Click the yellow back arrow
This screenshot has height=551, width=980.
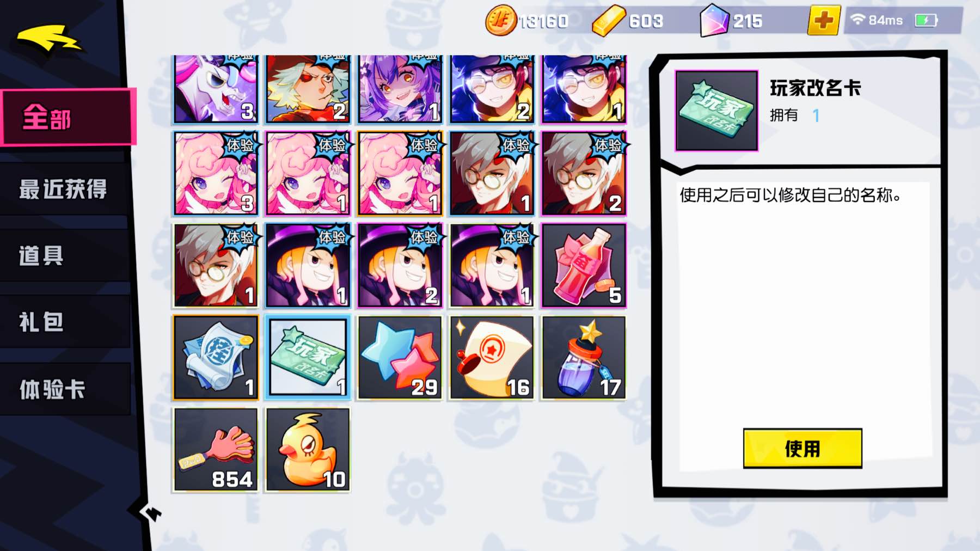click(x=48, y=38)
